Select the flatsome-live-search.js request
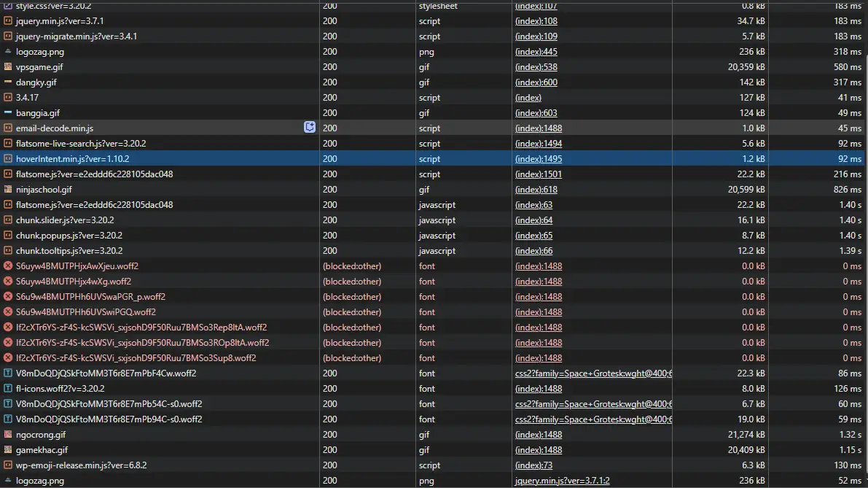 [81, 144]
